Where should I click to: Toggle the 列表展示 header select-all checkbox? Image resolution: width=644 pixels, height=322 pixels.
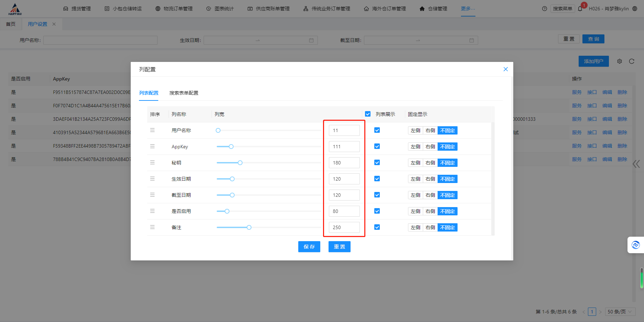click(x=368, y=114)
